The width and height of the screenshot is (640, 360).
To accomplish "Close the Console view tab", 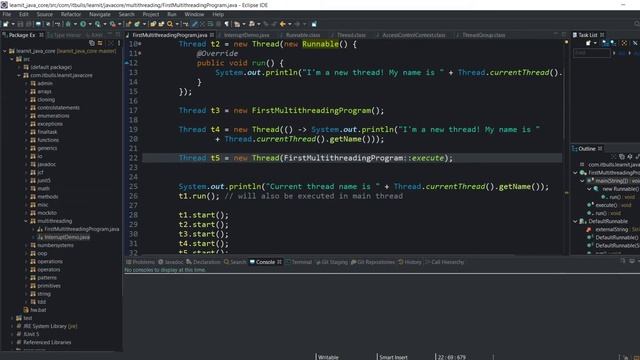I will point(280,262).
